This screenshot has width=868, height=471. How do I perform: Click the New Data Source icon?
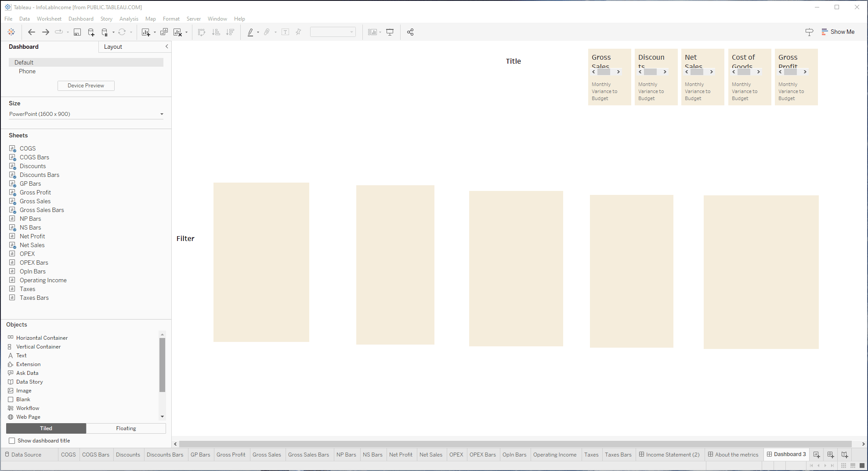tap(91, 32)
